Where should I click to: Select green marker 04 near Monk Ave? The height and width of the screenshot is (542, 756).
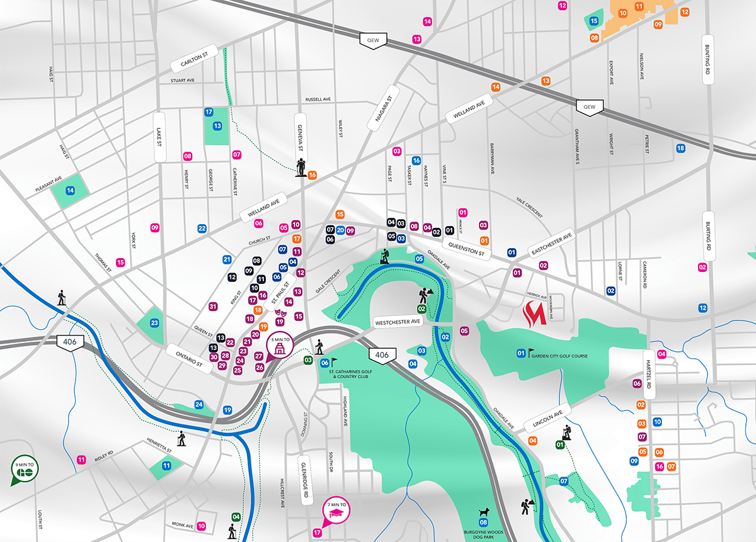[236, 517]
